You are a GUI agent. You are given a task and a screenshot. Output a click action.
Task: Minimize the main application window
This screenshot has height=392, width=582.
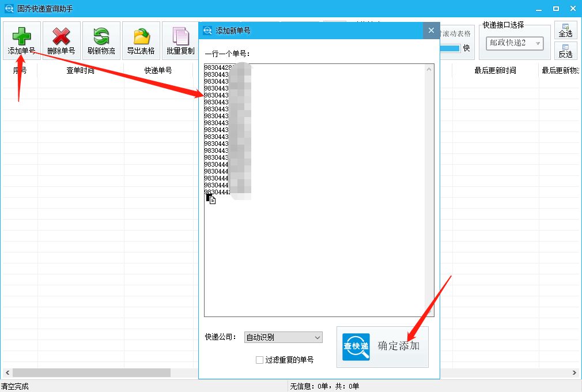pos(539,9)
